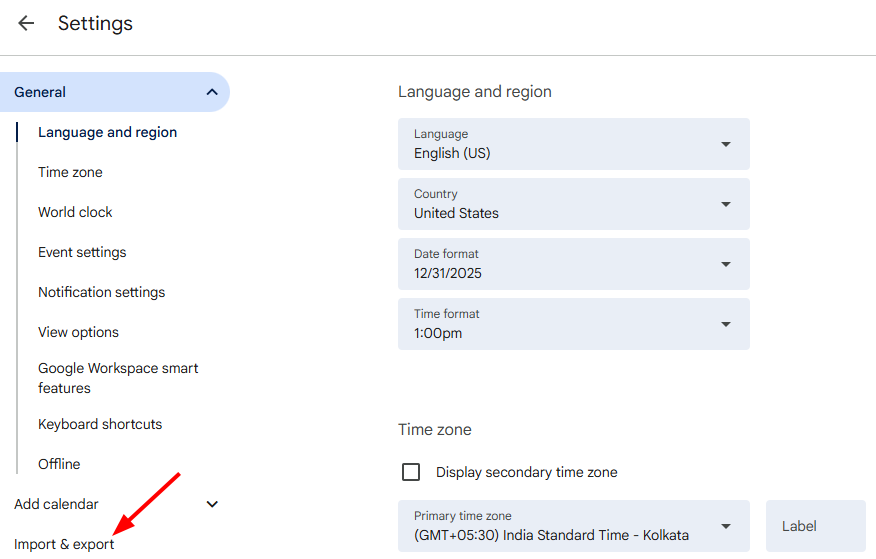This screenshot has height=559, width=876.
Task: Go to Time zone settings in sidebar
Action: 70,172
